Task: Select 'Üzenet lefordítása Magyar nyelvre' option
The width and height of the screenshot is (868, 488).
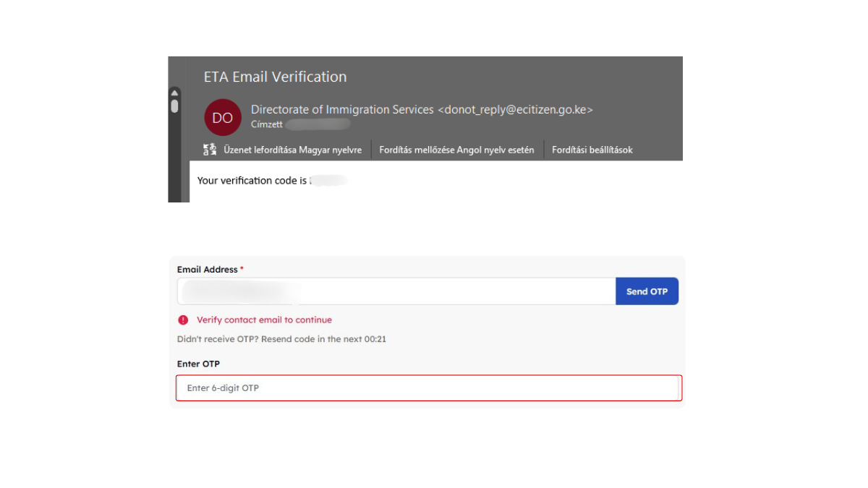Action: [292, 150]
